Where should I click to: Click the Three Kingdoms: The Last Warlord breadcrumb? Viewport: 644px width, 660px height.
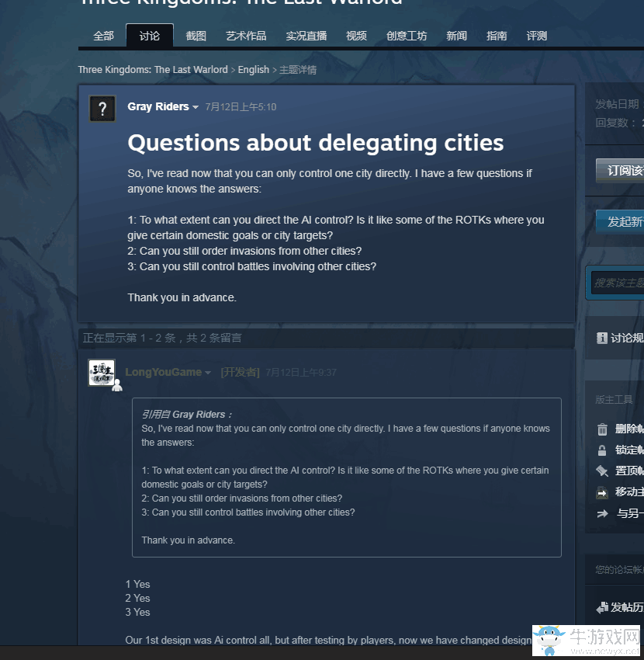(153, 69)
